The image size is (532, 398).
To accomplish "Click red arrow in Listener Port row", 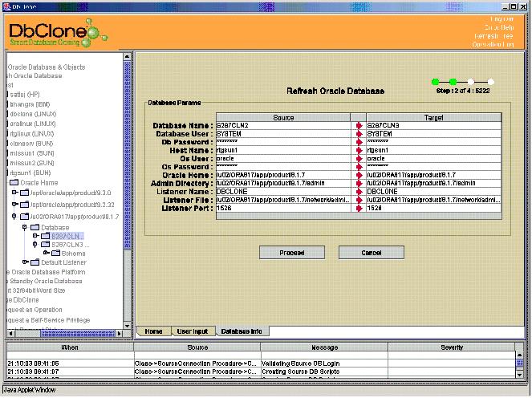I will pyautogui.click(x=359, y=208).
